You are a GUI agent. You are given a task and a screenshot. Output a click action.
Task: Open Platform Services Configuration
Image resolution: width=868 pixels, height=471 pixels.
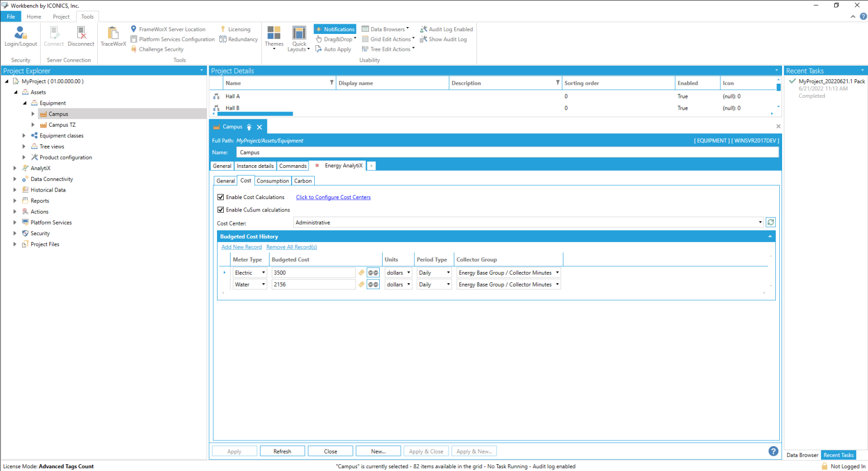[x=172, y=40]
